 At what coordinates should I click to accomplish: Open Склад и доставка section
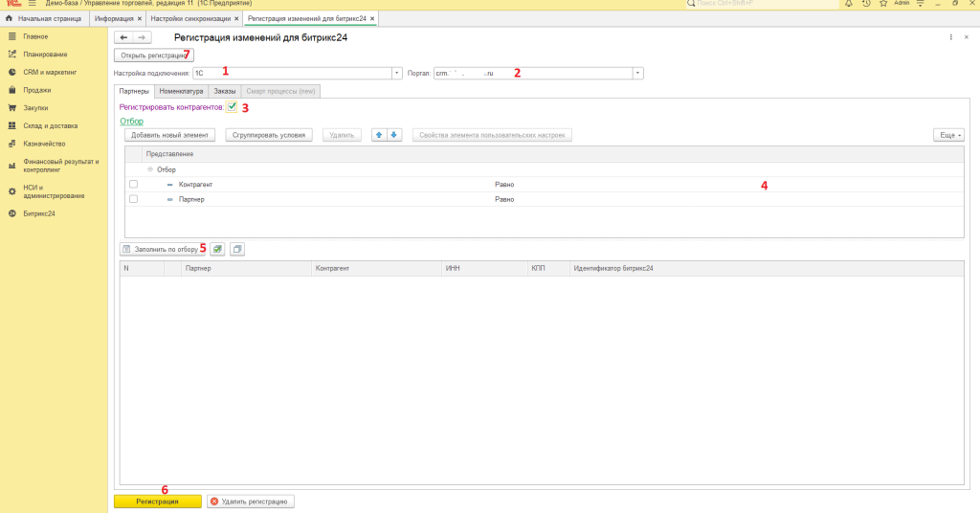[x=51, y=125]
